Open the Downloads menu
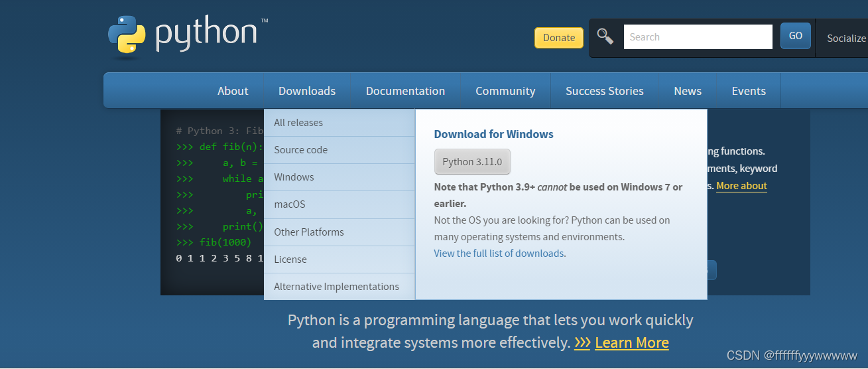Viewport: 868px width, 369px height. click(x=307, y=91)
